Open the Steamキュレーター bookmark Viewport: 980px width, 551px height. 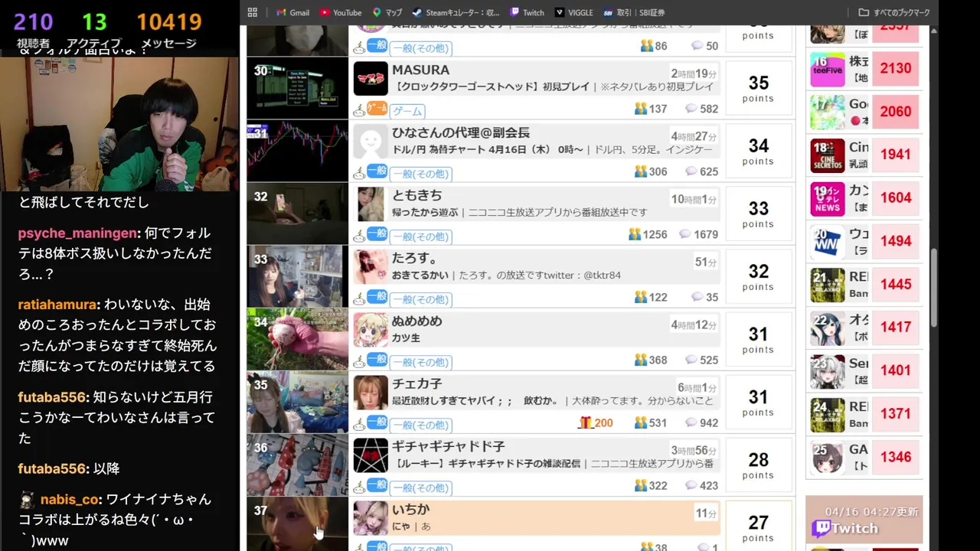pyautogui.click(x=455, y=12)
